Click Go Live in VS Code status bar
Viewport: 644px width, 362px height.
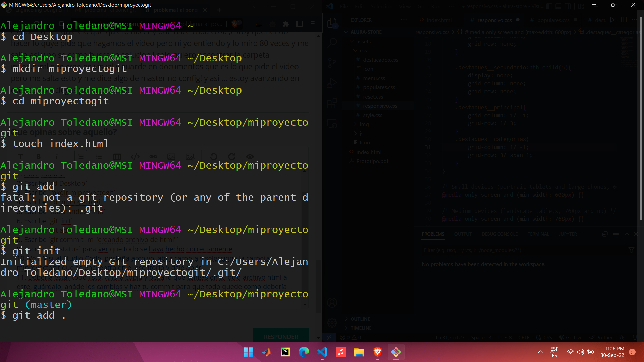click(x=571, y=337)
